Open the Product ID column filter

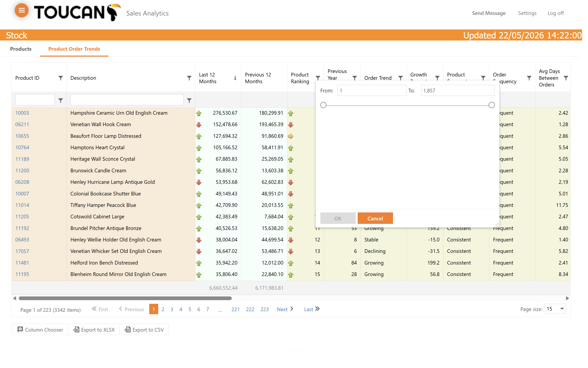(60, 78)
